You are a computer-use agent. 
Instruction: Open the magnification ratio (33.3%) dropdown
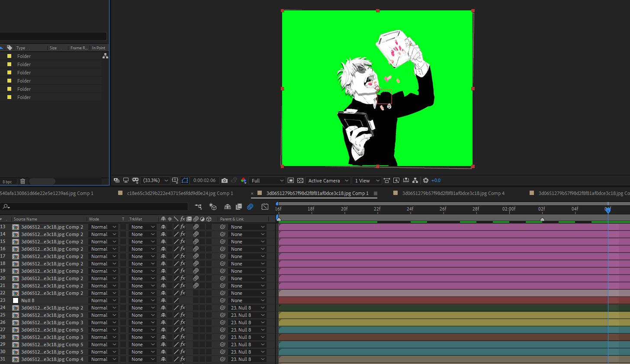155,180
